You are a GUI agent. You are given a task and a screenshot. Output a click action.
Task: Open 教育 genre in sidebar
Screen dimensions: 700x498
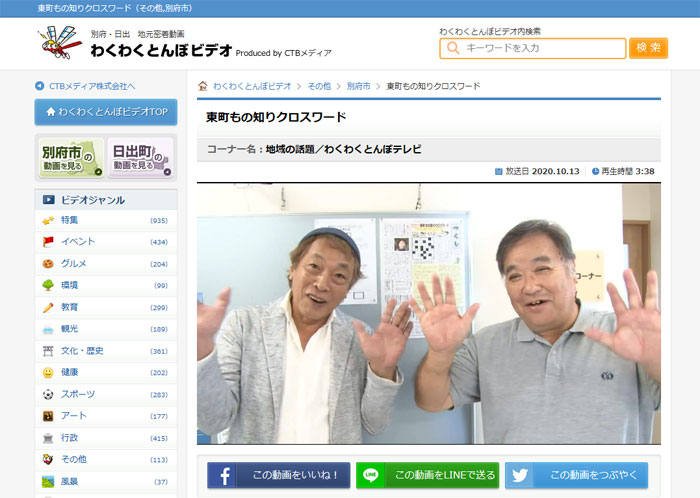point(106,307)
